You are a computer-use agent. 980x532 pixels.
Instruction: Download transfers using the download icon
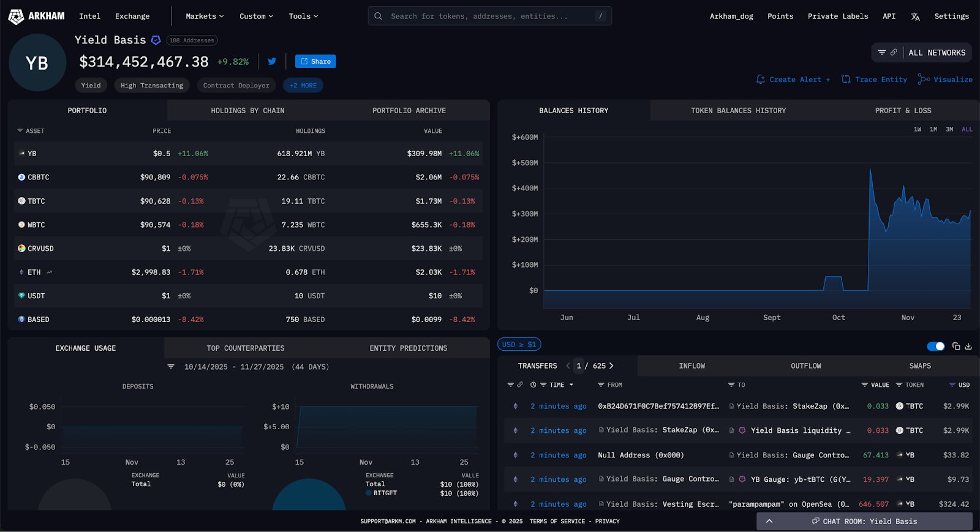[x=968, y=347]
